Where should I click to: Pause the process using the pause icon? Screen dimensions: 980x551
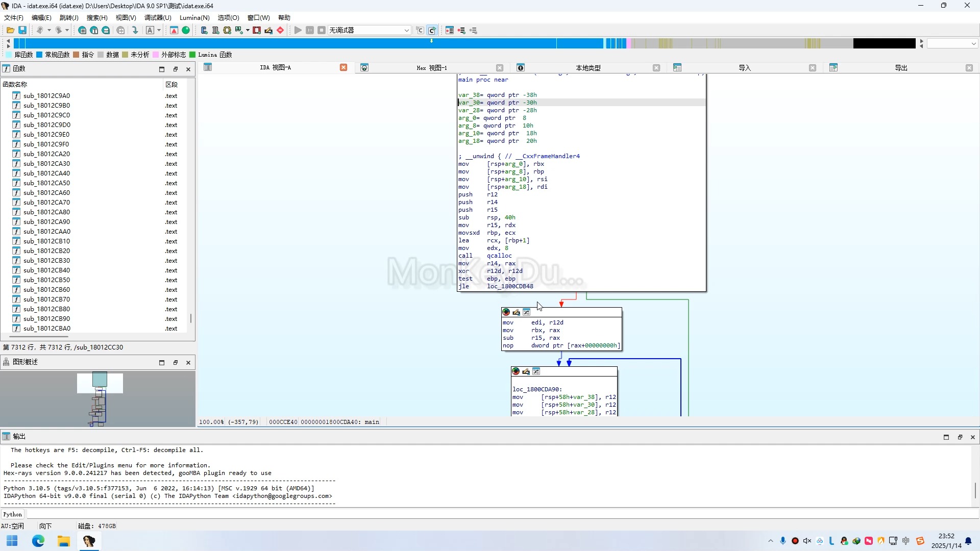click(310, 30)
